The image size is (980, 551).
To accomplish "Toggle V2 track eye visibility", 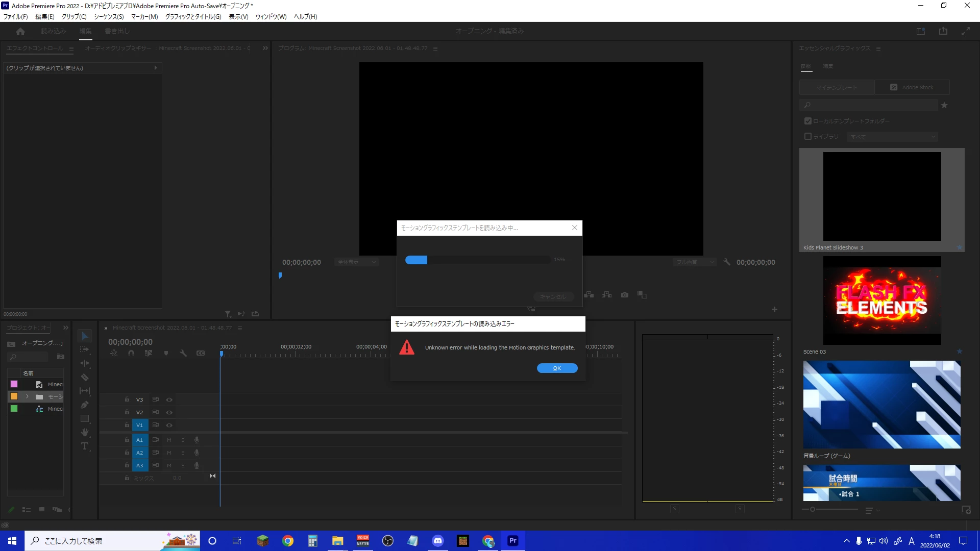I will [x=169, y=412].
